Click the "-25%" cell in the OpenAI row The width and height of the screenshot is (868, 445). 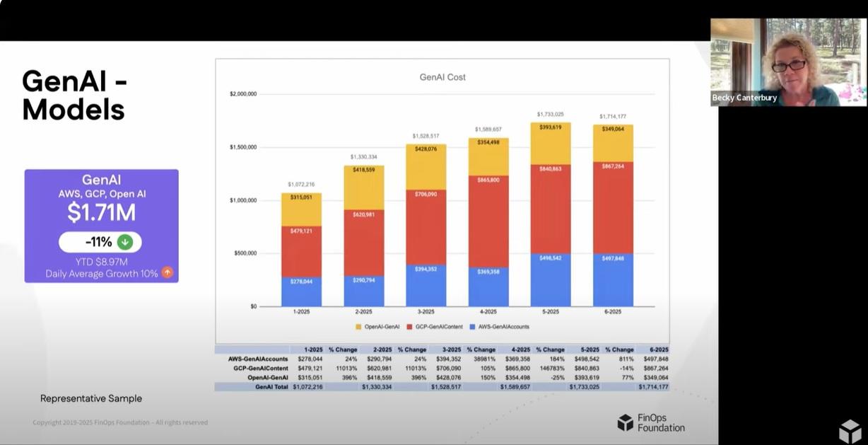coord(558,378)
